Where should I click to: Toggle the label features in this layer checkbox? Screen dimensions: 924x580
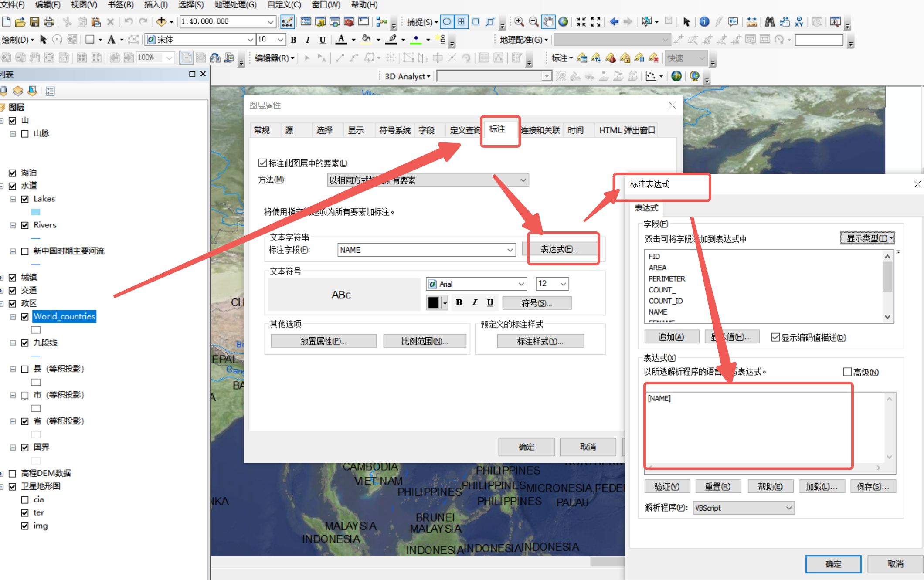[x=262, y=163]
